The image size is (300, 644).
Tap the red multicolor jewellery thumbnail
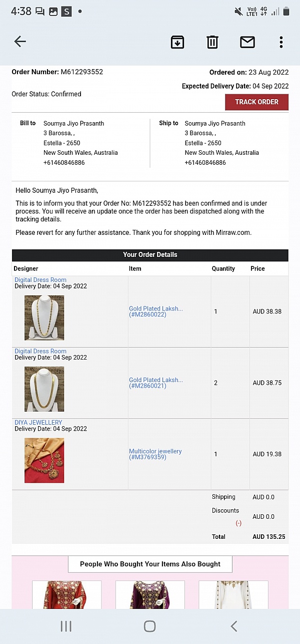coord(44,460)
